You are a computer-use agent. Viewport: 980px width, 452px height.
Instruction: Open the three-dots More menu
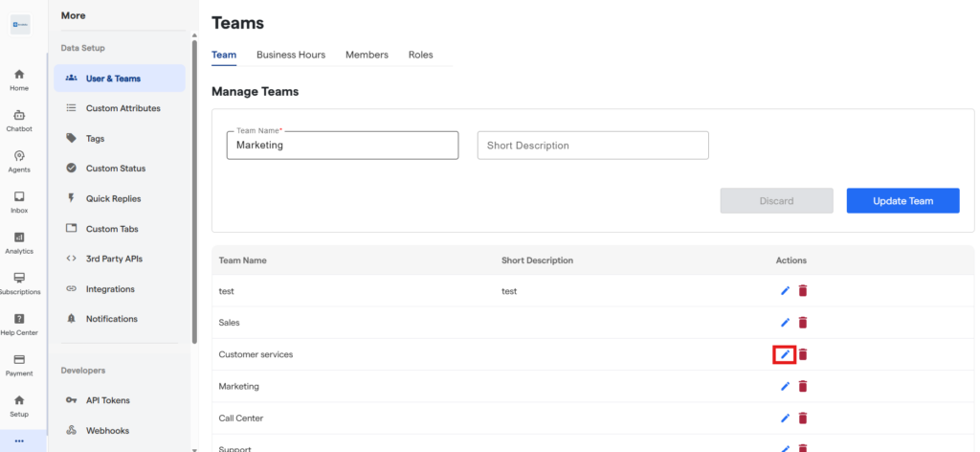19,441
